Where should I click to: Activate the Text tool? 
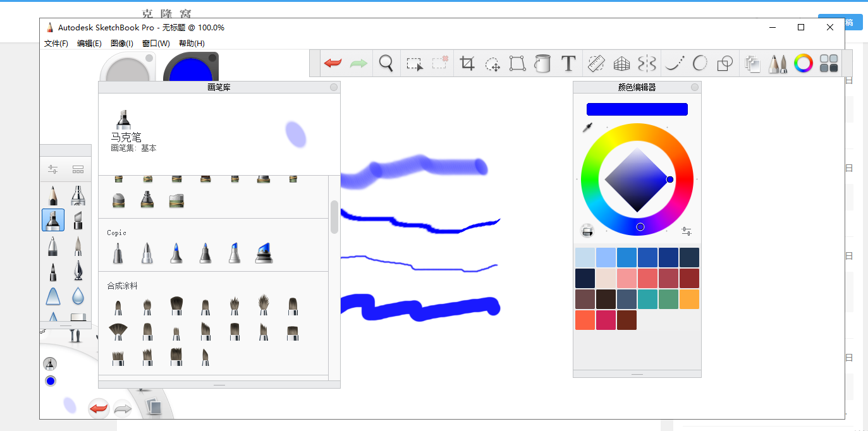tap(568, 63)
